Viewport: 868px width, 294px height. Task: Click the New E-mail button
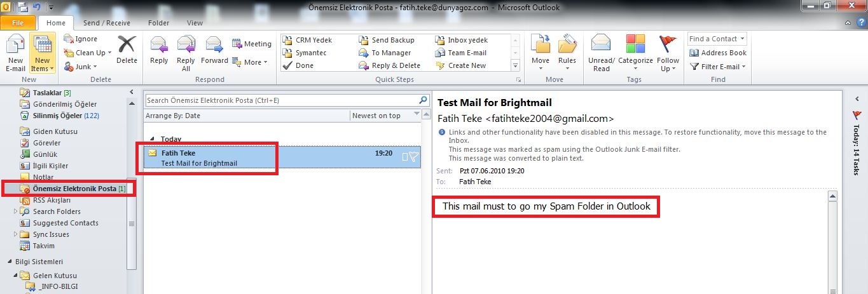click(x=15, y=53)
